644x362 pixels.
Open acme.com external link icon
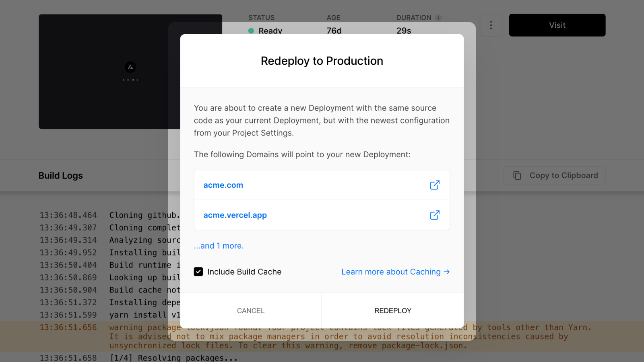[x=435, y=185]
